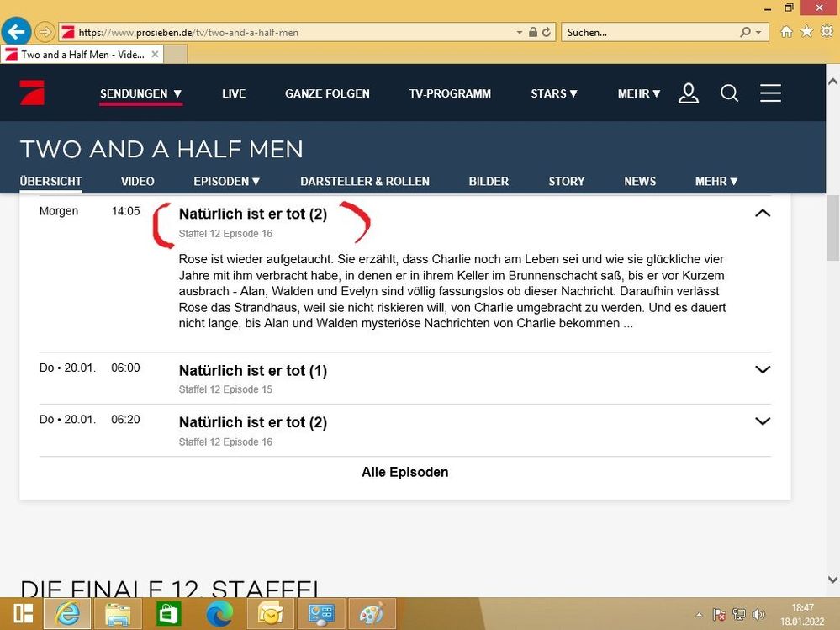Open the hamburger menu in the top right

770,93
